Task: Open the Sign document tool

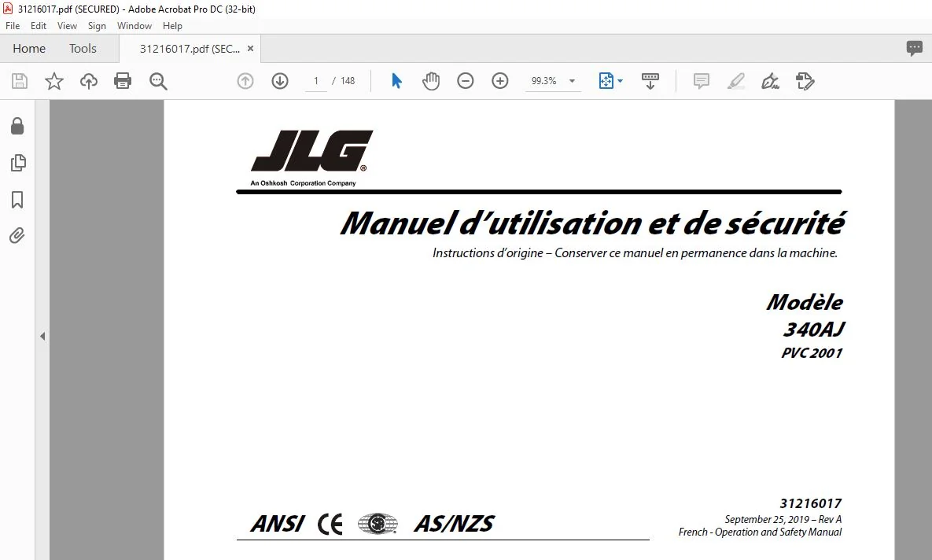Action: (770, 81)
